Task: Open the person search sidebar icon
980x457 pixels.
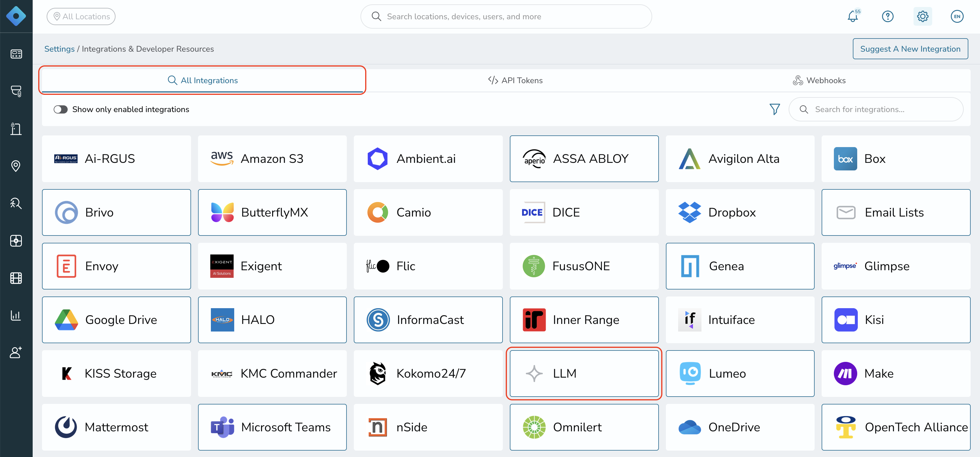Action: coord(16,203)
